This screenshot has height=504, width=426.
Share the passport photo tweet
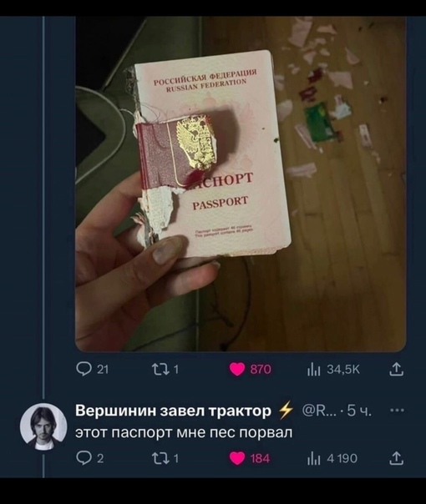(x=396, y=370)
